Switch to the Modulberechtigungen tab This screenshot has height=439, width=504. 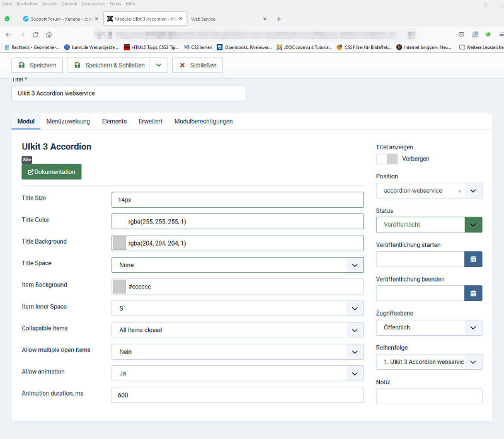(203, 122)
